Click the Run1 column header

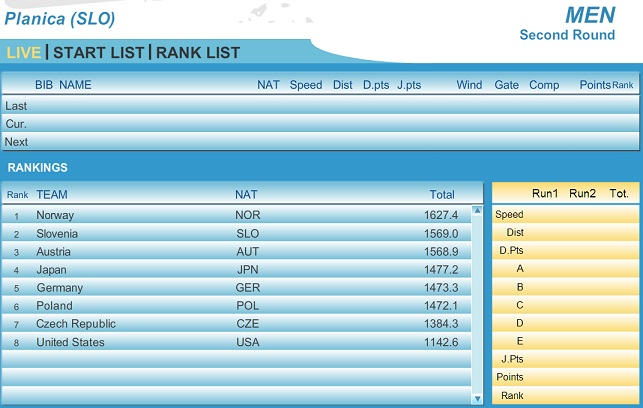point(545,193)
